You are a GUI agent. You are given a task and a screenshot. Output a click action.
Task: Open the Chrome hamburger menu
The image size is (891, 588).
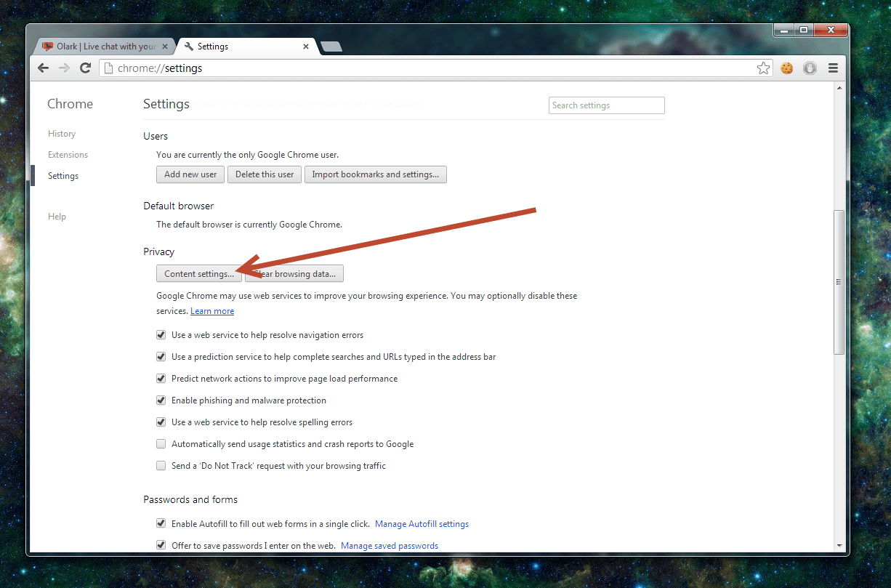tap(833, 68)
